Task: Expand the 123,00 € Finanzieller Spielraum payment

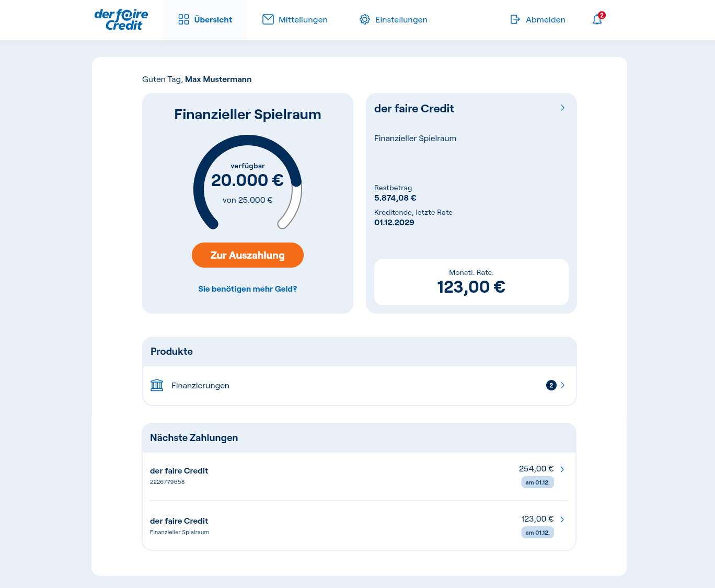Action: point(562,520)
